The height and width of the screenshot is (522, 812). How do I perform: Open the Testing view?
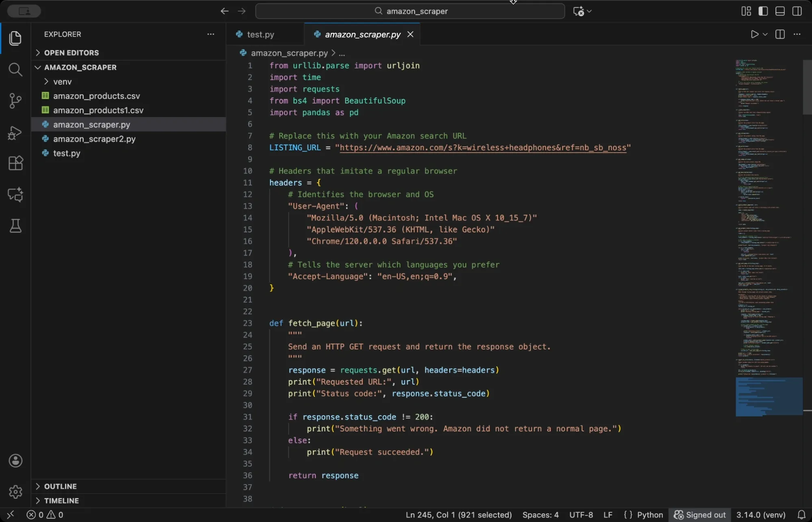[15, 226]
